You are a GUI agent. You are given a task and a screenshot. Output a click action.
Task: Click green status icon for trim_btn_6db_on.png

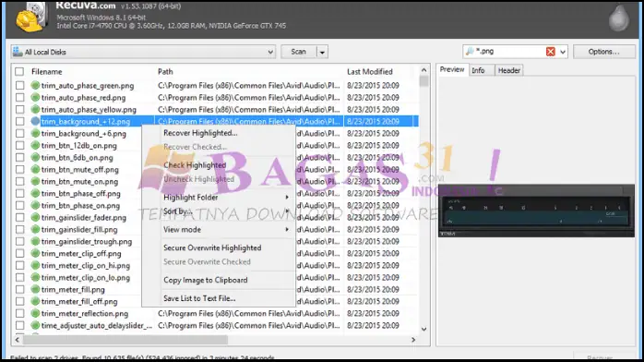[x=35, y=157]
